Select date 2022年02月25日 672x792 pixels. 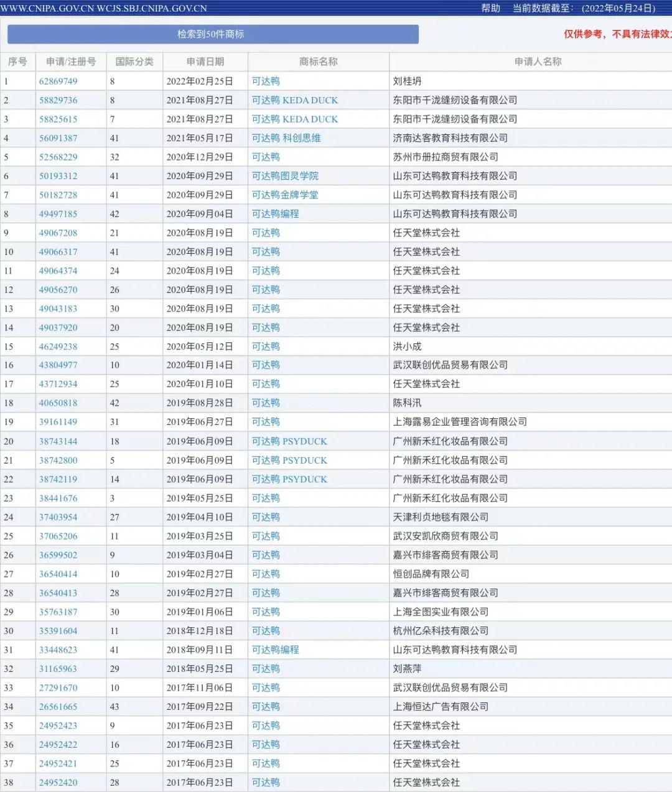[x=200, y=82]
